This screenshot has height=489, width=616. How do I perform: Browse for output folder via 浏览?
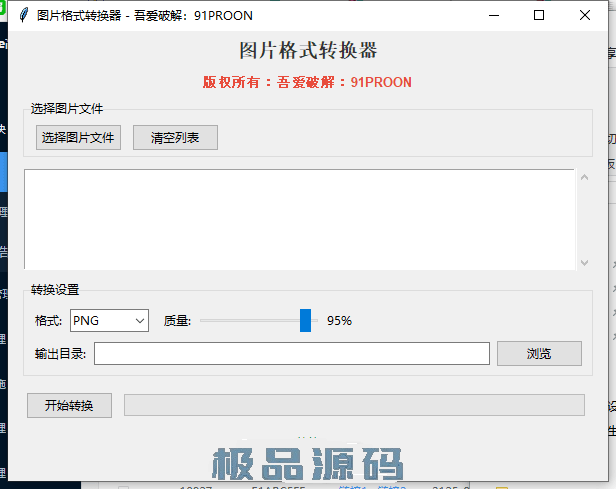(x=539, y=353)
